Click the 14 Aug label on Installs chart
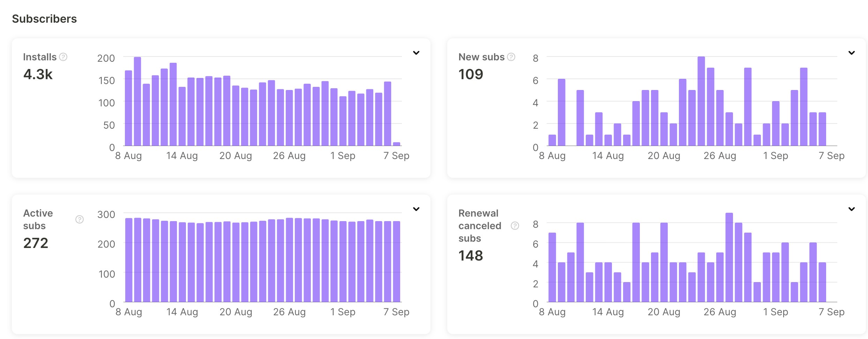Image resolution: width=868 pixels, height=339 pixels. pyautogui.click(x=182, y=156)
